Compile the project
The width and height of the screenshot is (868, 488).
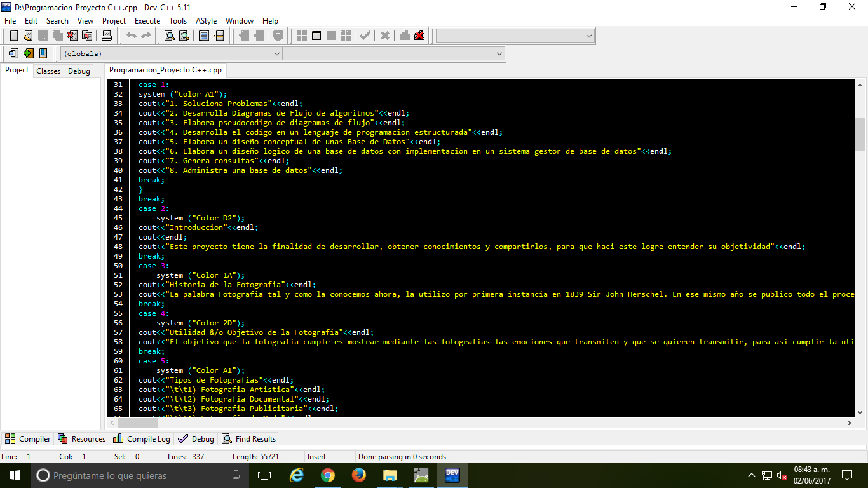pyautogui.click(x=301, y=36)
